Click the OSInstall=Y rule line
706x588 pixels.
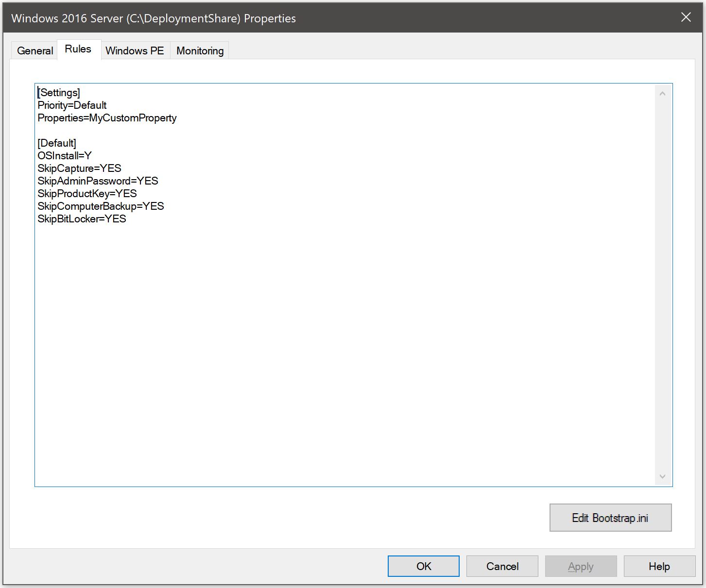(64, 155)
